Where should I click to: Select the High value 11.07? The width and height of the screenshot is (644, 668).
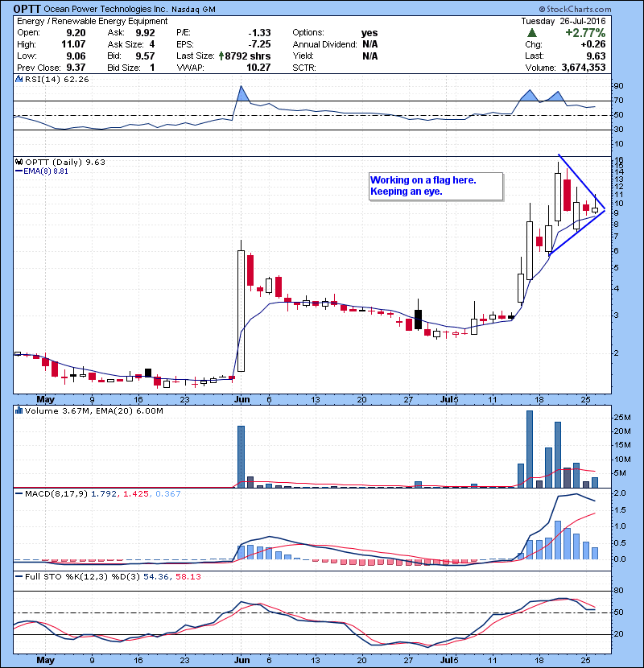coord(73,44)
